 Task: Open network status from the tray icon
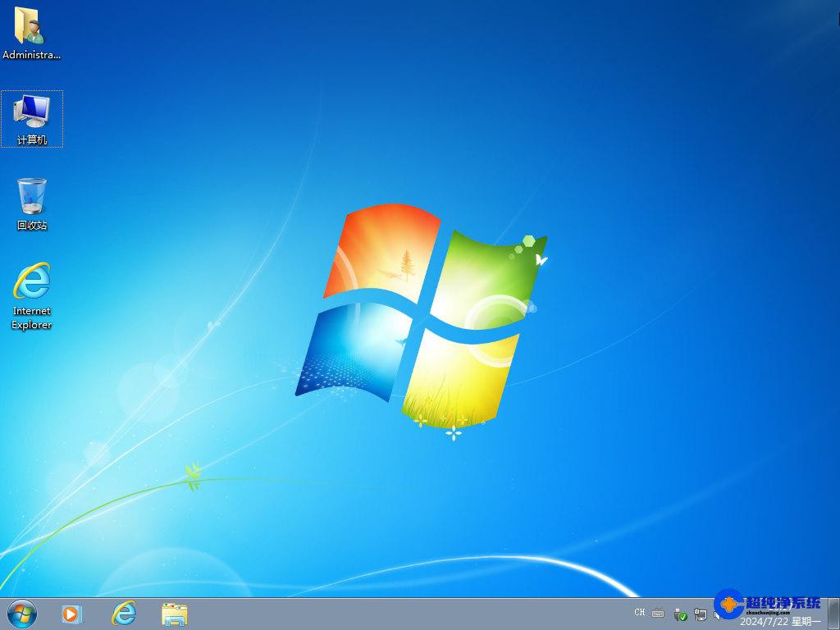pyautogui.click(x=700, y=614)
